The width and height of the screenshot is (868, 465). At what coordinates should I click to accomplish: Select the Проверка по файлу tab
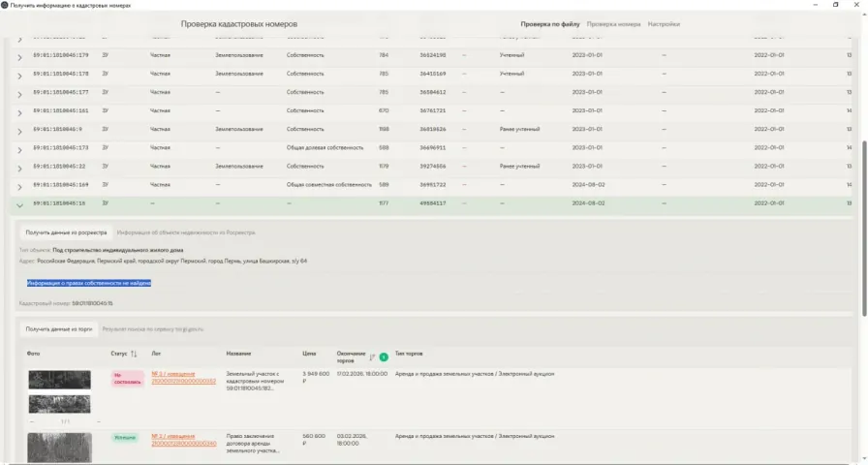(550, 23)
